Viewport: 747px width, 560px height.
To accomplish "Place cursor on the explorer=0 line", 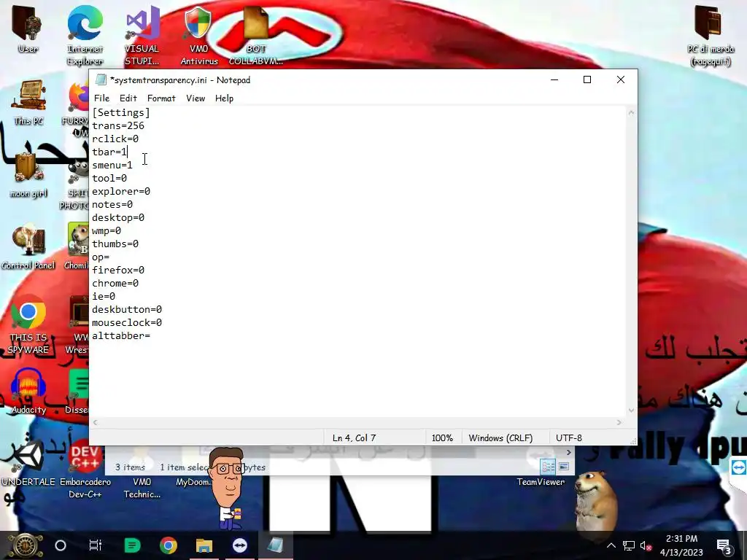I will 121,191.
